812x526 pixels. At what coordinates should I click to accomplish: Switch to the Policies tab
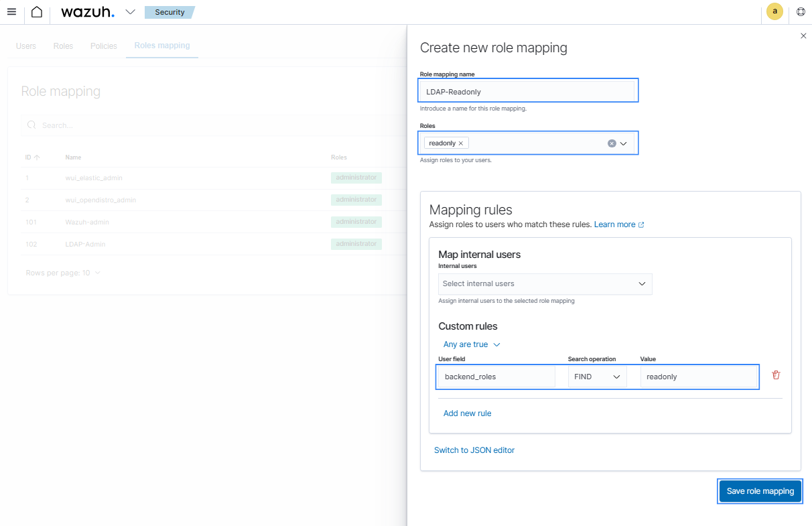click(104, 46)
